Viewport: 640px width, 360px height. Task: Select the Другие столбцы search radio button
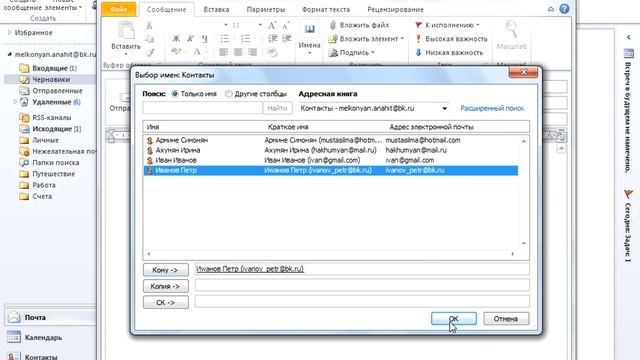pyautogui.click(x=229, y=94)
